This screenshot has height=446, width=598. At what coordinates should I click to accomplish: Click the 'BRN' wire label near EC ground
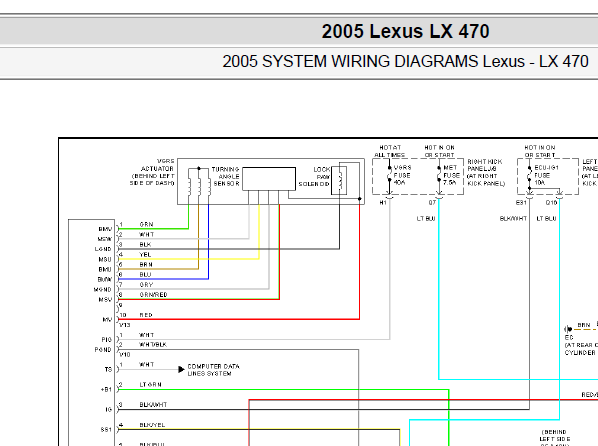point(584,325)
